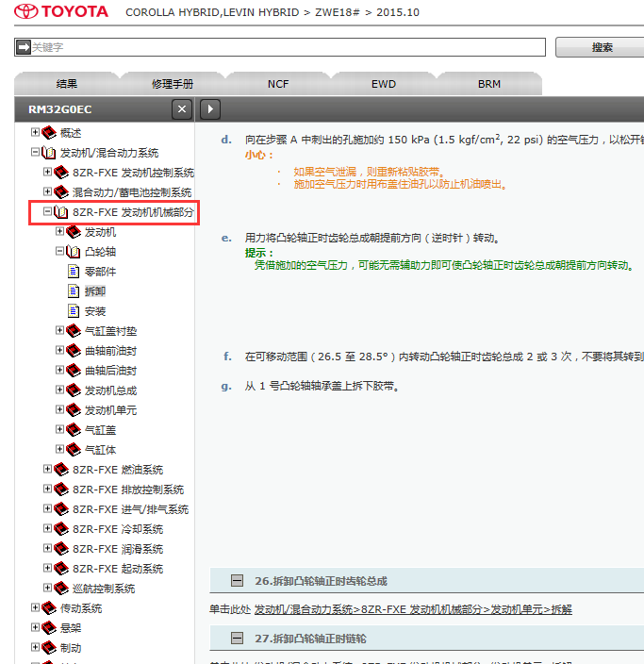Collapse section 26.拆卸凸轮轴正时齿轮总成
Image resolution: width=644 pixels, height=664 pixels.
(x=237, y=581)
